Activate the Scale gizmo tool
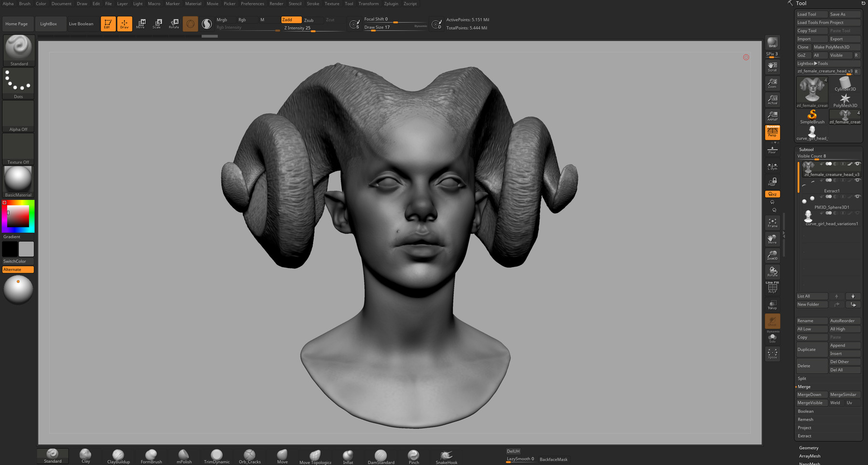 tap(157, 24)
